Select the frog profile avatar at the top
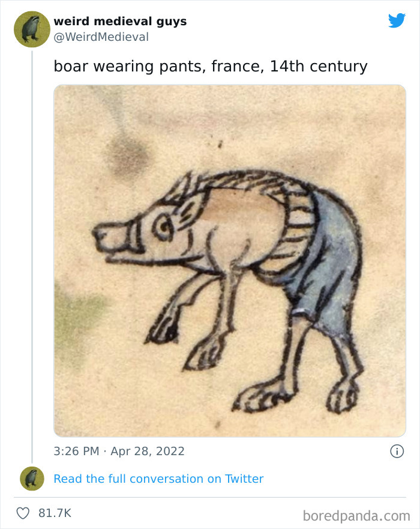 (30, 28)
